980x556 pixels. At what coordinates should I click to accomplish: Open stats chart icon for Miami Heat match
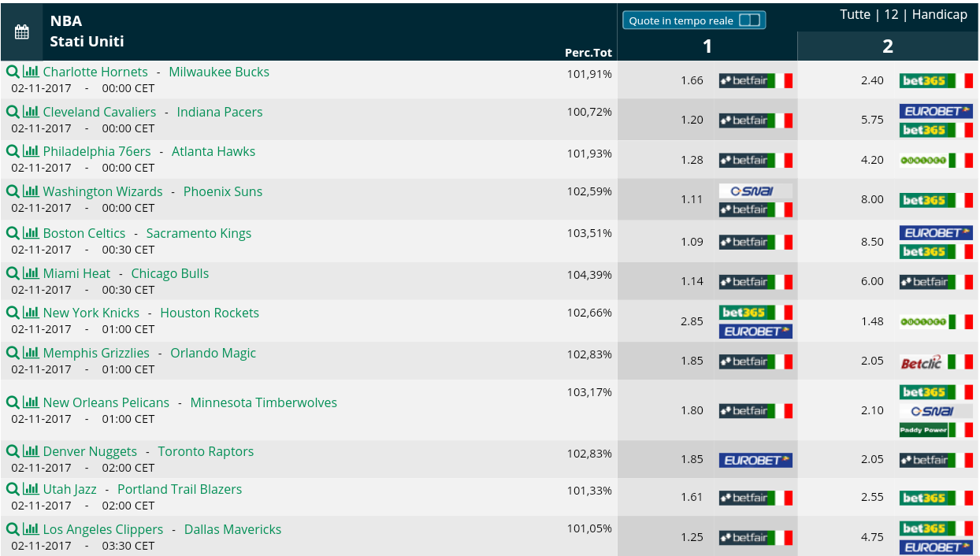point(31,273)
